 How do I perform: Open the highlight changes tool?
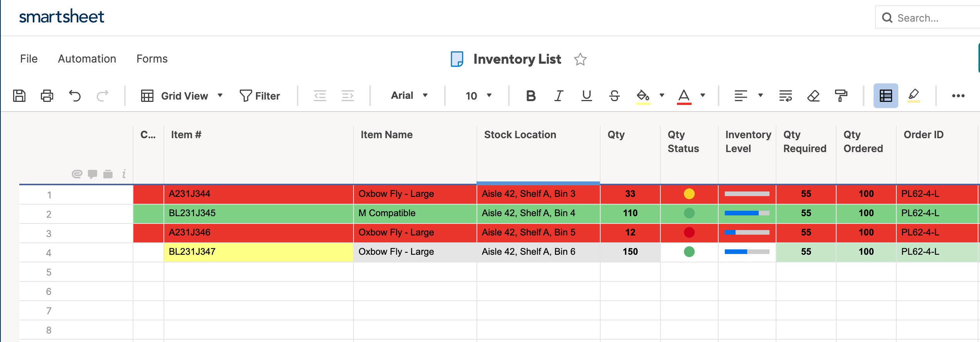914,96
